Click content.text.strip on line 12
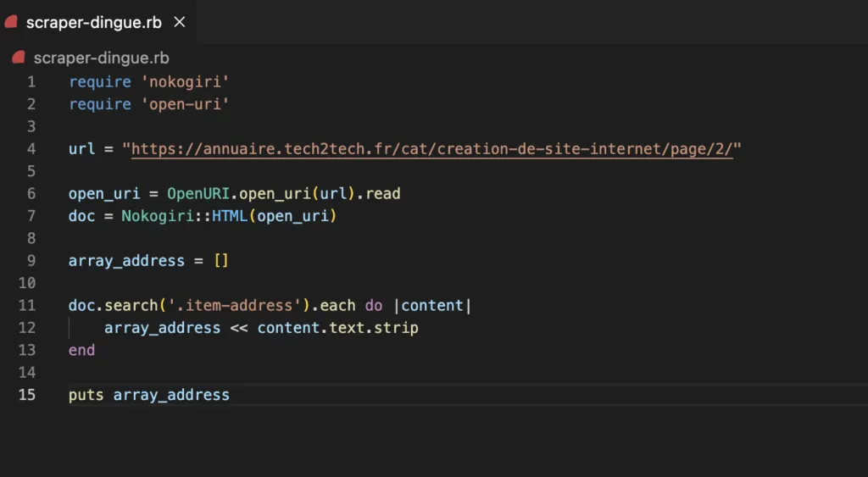The image size is (868, 477). coord(337,328)
